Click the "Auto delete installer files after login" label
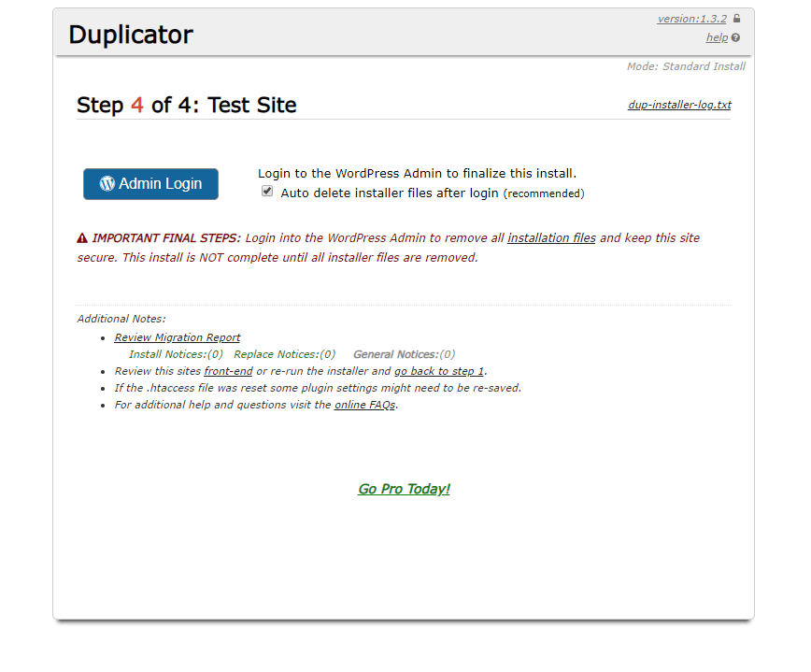Screen dimensions: 811x672 [390, 193]
